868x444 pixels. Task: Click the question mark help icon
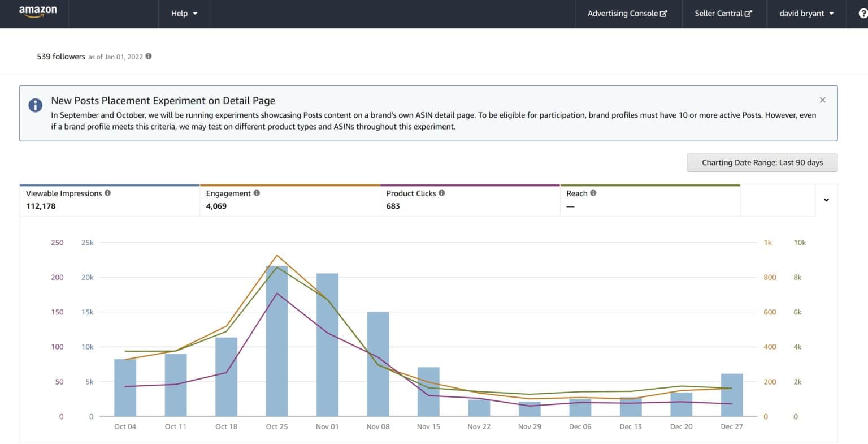coord(862,14)
